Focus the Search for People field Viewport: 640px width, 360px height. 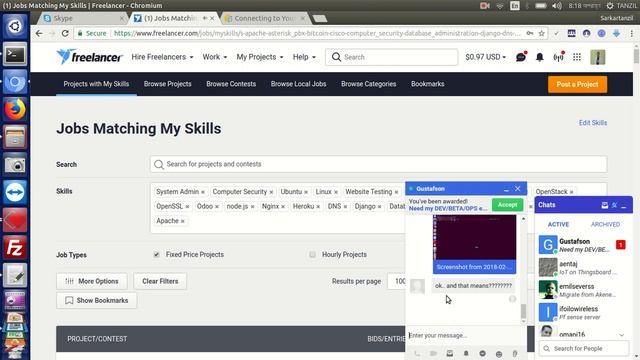coord(584,349)
